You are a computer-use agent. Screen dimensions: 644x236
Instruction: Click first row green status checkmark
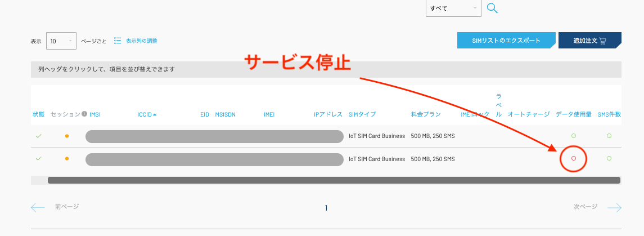tap(39, 136)
